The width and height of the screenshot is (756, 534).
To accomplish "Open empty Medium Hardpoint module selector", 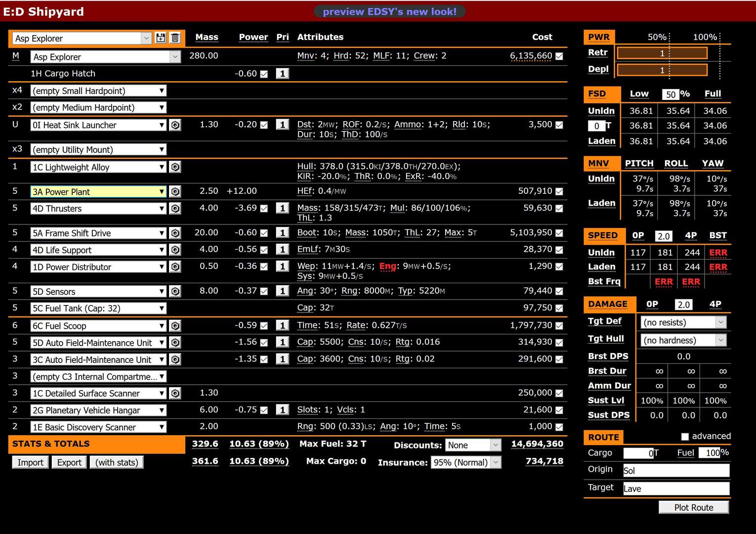I will point(98,107).
